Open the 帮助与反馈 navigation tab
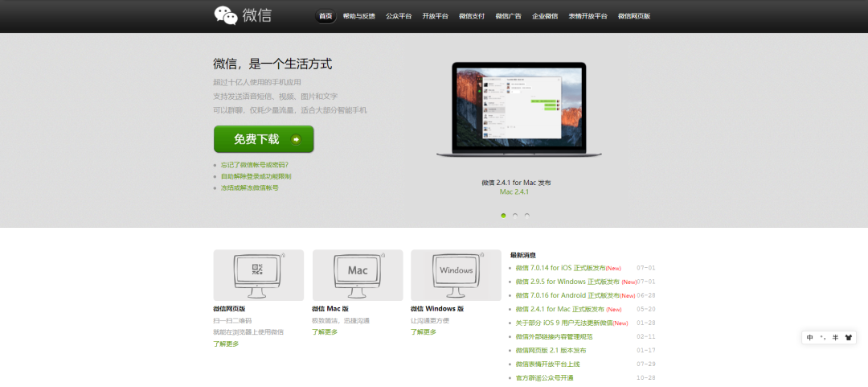868x387 pixels. pos(358,16)
